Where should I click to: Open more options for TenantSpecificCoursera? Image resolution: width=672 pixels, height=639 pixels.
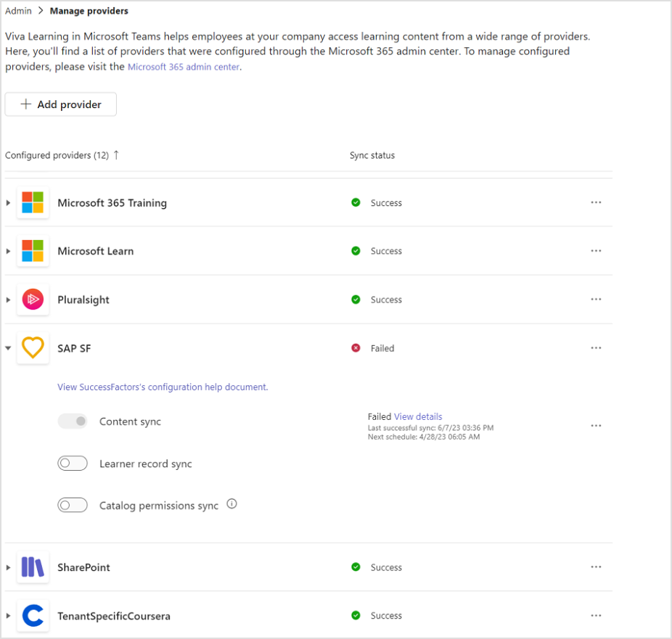pos(596,616)
